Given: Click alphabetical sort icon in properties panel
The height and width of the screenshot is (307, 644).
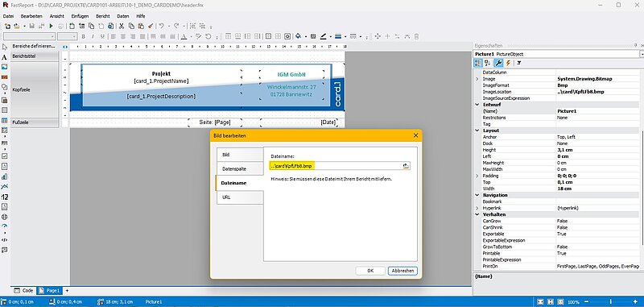Looking at the screenshot, I should coord(488,63).
